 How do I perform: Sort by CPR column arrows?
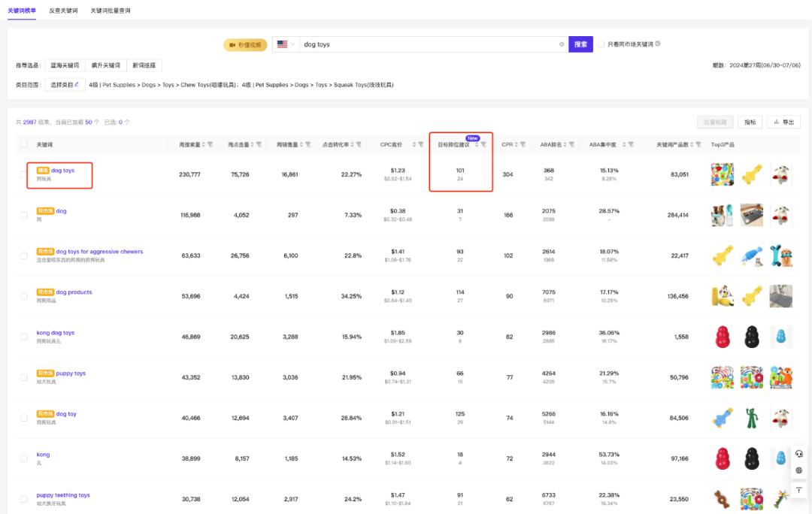517,145
